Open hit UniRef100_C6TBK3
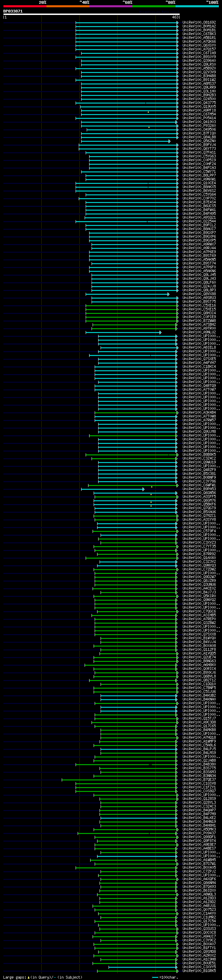 pyautogui.click(x=199, y=34)
